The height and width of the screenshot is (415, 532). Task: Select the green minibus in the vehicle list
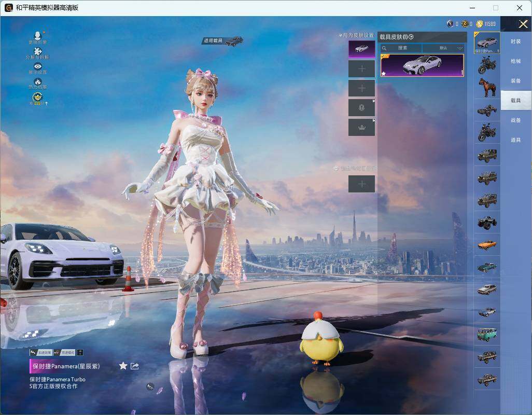click(x=487, y=334)
